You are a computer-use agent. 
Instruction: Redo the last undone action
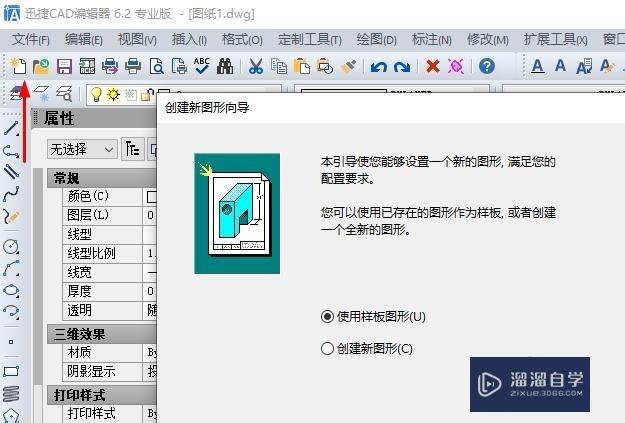(x=402, y=67)
